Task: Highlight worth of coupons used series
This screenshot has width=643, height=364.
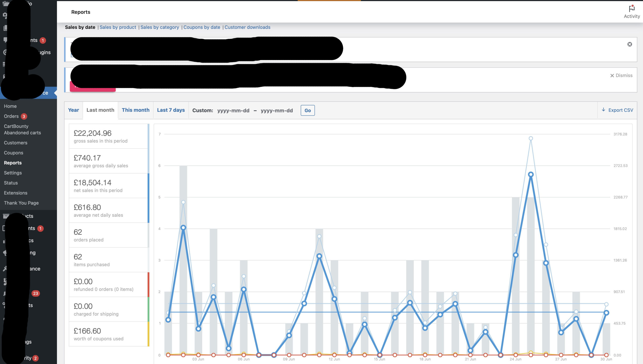Action: coord(109,334)
